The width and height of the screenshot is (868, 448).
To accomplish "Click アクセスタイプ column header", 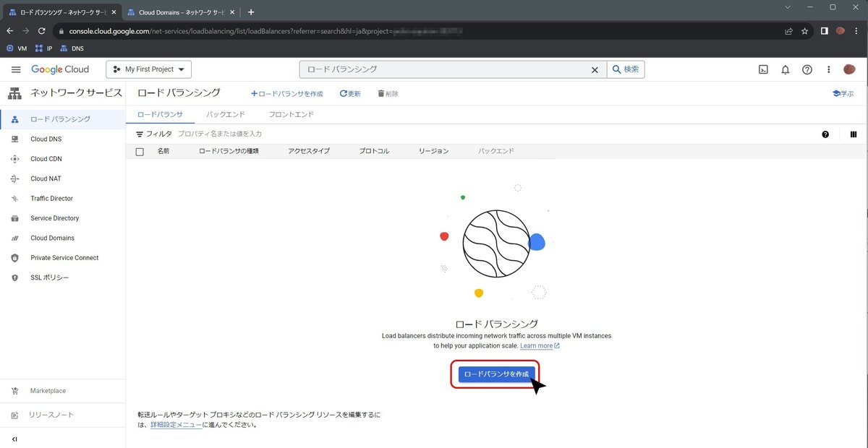I will pyautogui.click(x=309, y=151).
